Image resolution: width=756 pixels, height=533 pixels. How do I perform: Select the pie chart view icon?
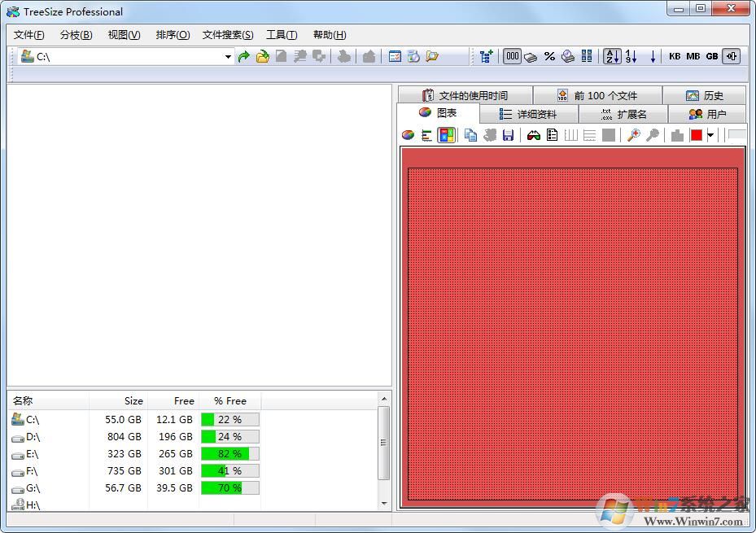point(408,135)
